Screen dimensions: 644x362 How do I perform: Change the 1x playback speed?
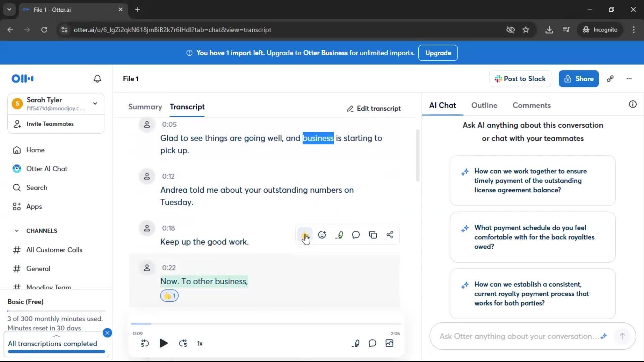point(200,344)
